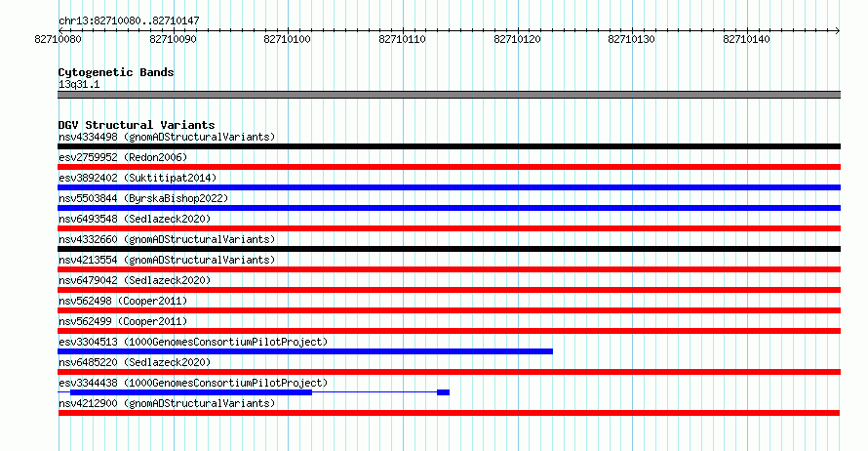This screenshot has width=868, height=451.
Task: Select the thick blue segment of esv3344438
Action: 191,392
